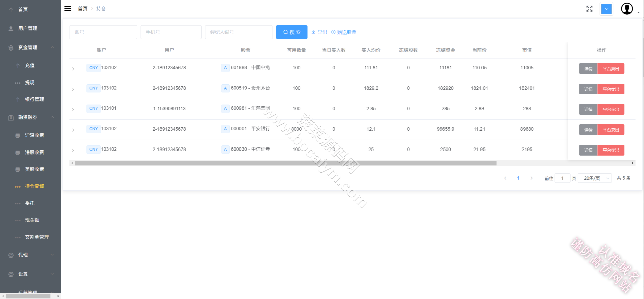Screen dimensions: 644x299
Task: Click the table scrollbar left arrow
Action: tap(72, 163)
